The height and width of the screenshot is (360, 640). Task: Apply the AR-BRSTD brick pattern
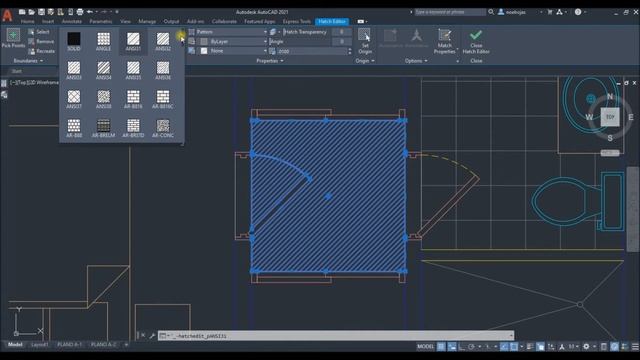(133, 126)
